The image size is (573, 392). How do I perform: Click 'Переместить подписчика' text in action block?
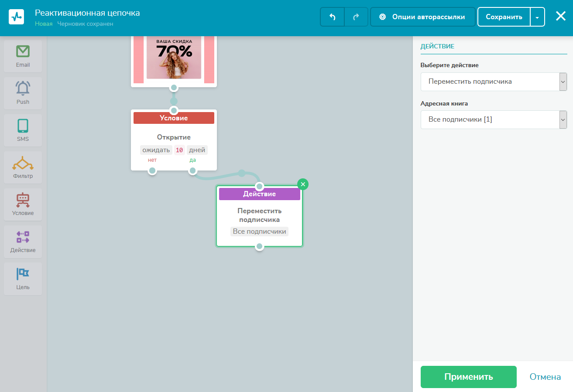(260, 215)
